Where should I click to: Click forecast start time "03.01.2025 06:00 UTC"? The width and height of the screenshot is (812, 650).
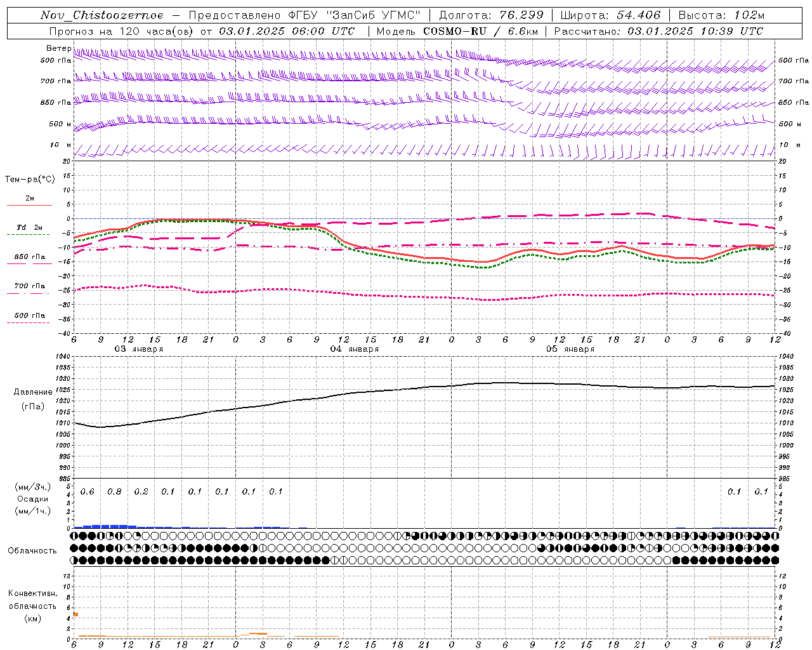[287, 31]
